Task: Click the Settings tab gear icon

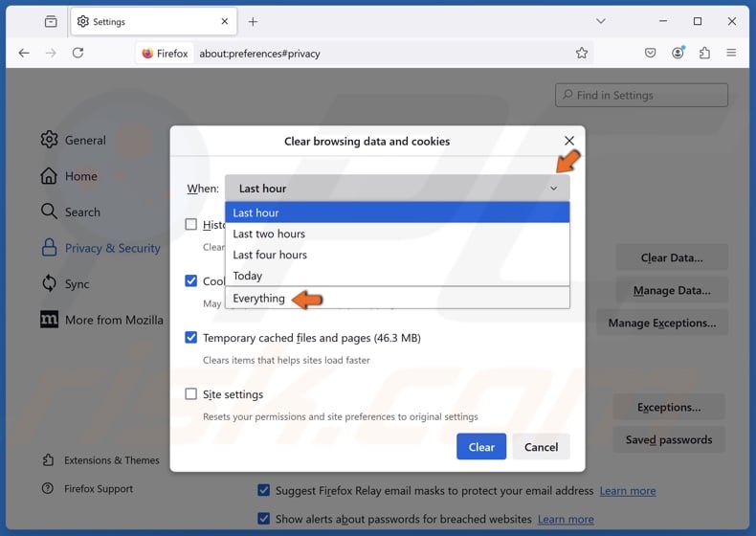Action: coord(83,21)
